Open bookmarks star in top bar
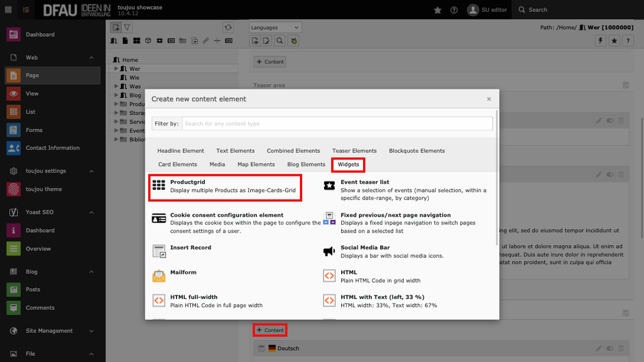 tap(437, 10)
